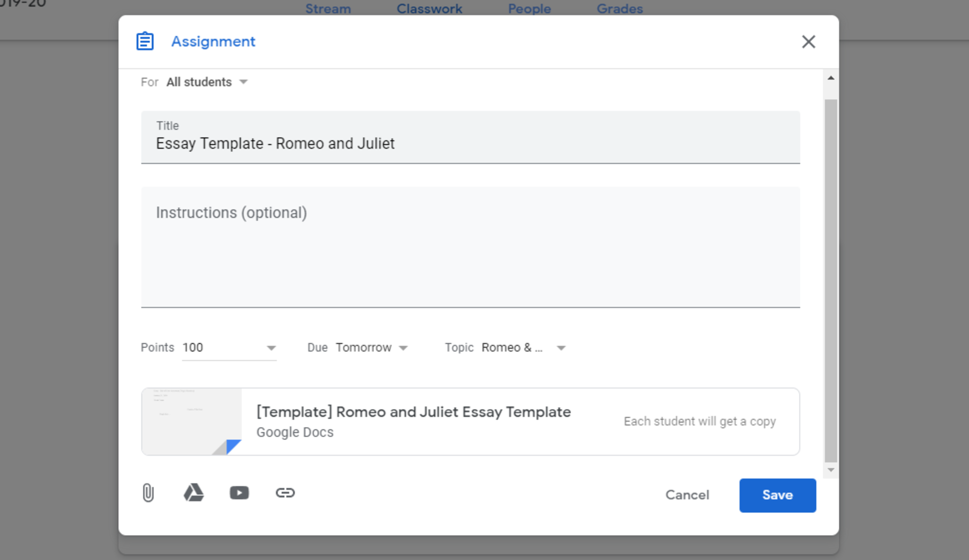Open the Essay Template document thumbnail
969x560 pixels.
tap(192, 421)
